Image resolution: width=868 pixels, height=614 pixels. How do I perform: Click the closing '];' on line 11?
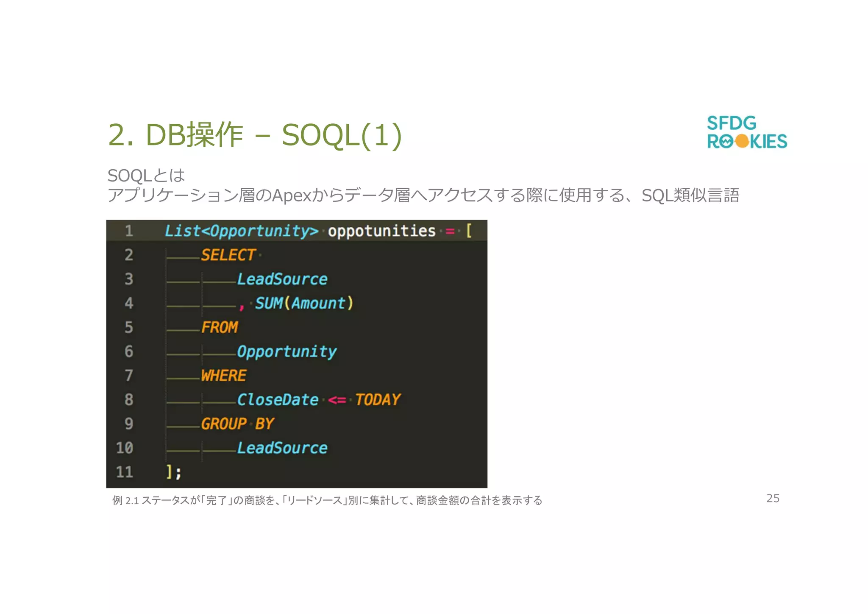pos(173,472)
